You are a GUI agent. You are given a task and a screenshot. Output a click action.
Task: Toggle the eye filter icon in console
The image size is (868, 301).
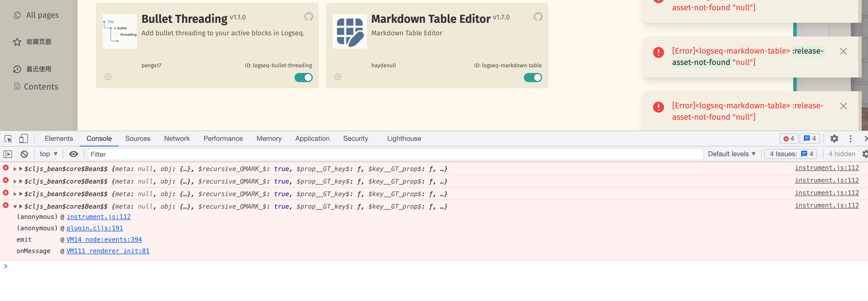(x=73, y=154)
